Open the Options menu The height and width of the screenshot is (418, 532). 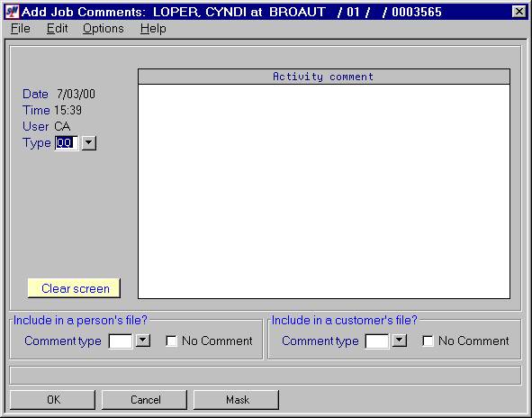pyautogui.click(x=104, y=29)
